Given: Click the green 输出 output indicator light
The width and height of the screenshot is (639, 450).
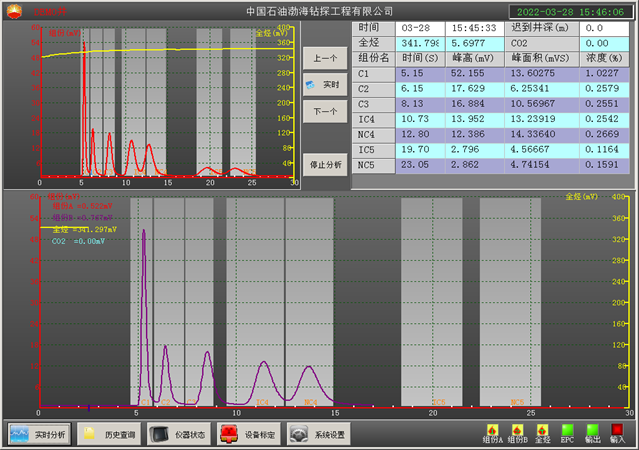Looking at the screenshot, I should tap(592, 430).
